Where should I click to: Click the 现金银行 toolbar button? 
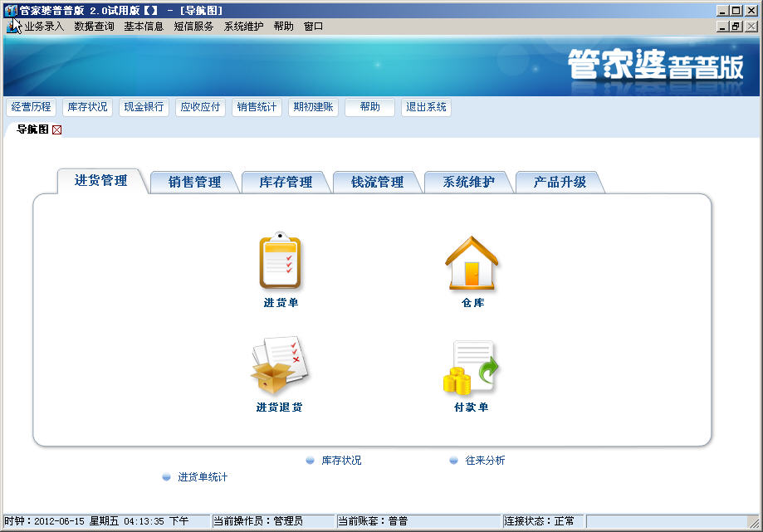click(144, 107)
